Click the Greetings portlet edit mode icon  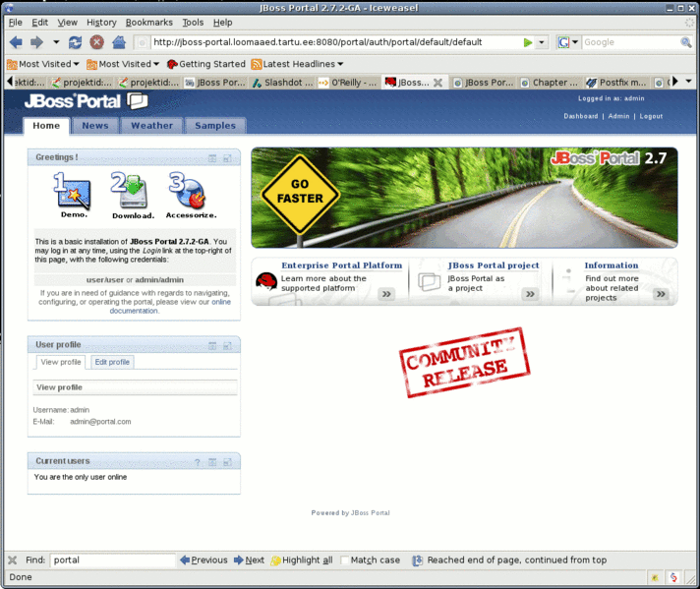click(x=212, y=158)
